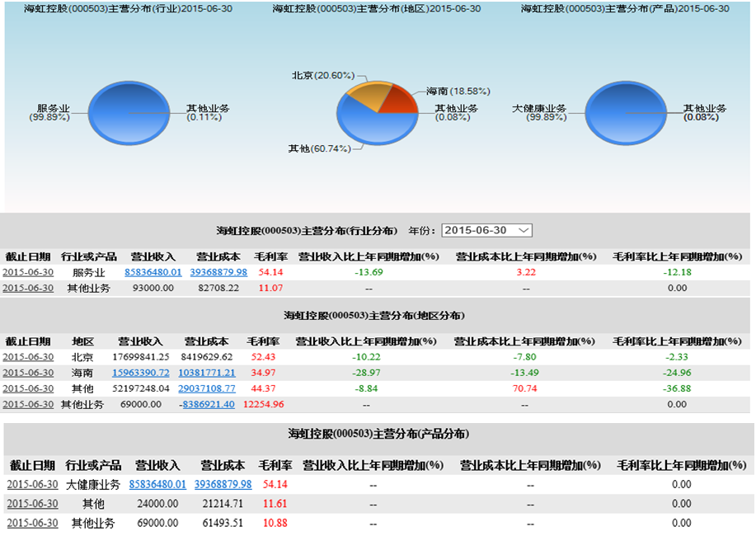This screenshot has height=536, width=756.
Task: Open 服务业 row revenue link 85836480.01
Action: (153, 272)
